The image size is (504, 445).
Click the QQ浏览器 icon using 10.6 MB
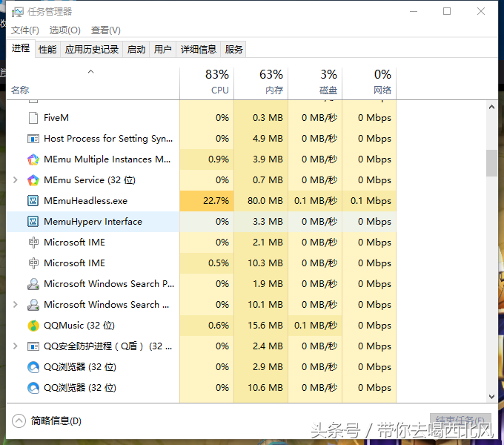pos(33,388)
